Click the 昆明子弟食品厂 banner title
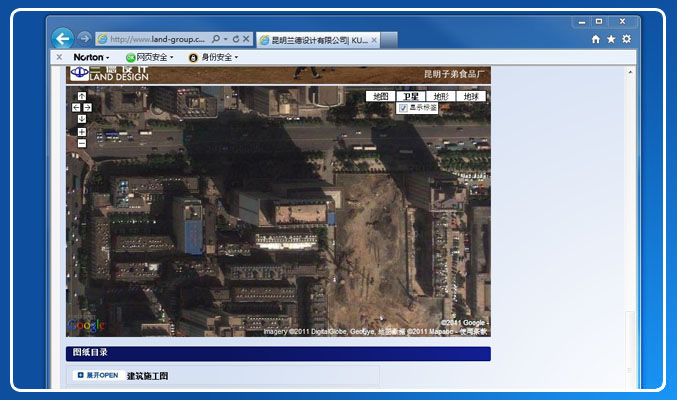Viewport: 677px width, 400px height. [454, 74]
